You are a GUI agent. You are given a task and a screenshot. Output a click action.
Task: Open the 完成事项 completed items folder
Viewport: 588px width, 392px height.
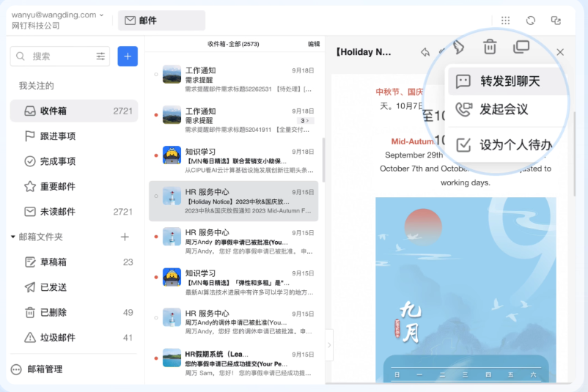click(x=74, y=161)
